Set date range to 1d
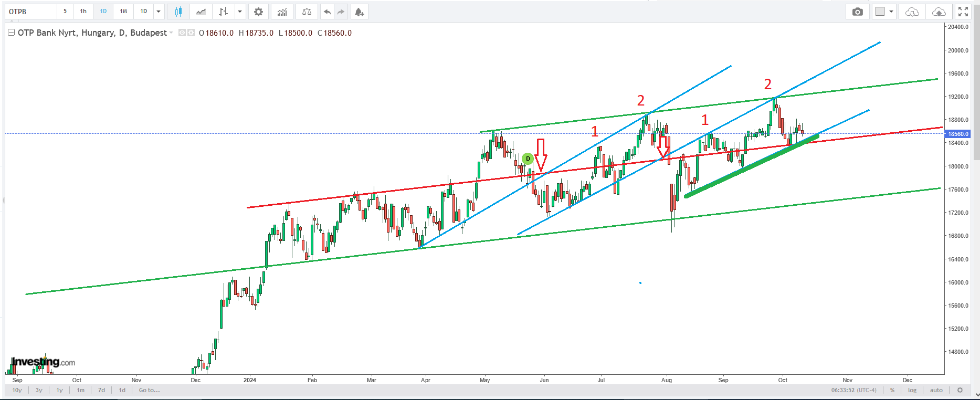Image resolution: width=980 pixels, height=400 pixels. click(x=122, y=390)
